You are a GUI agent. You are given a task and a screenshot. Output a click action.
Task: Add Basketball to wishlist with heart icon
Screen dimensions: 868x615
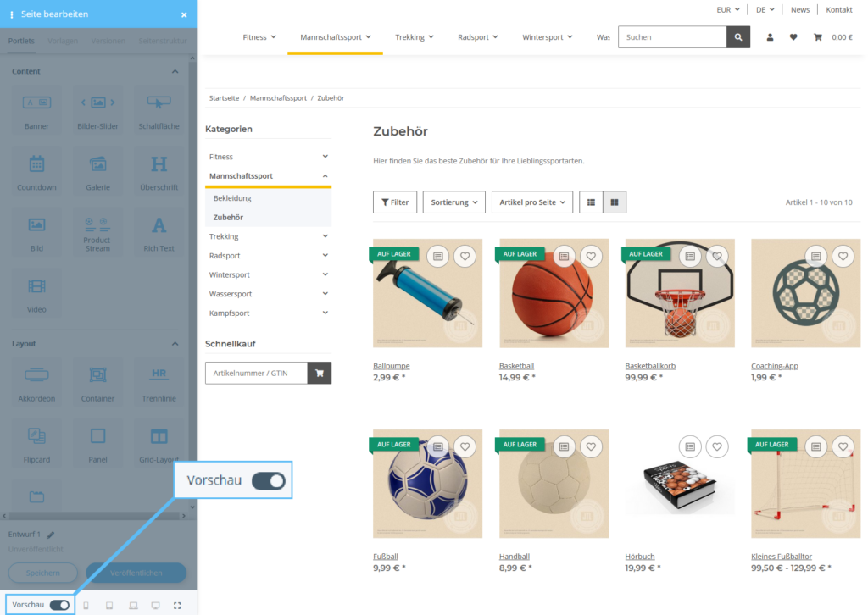[591, 256]
